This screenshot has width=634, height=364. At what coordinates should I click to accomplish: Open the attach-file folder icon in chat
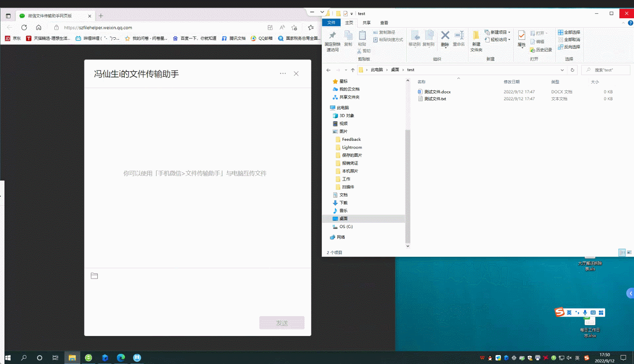coord(94,276)
